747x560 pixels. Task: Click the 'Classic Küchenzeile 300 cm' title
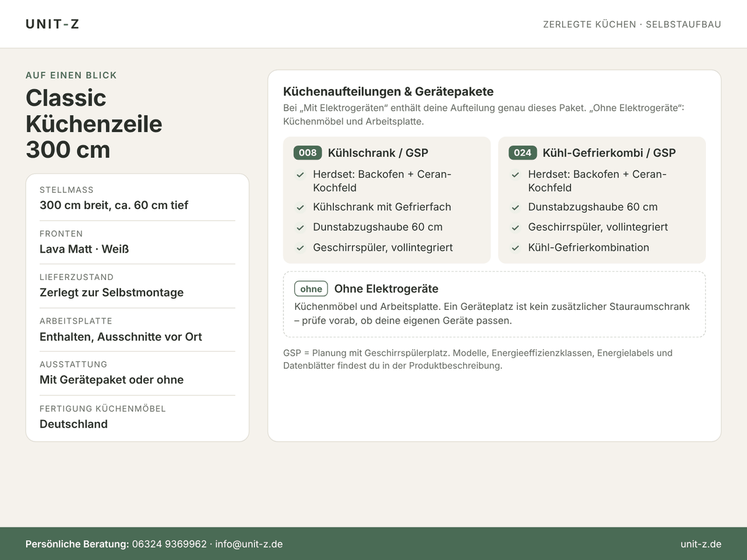94,124
